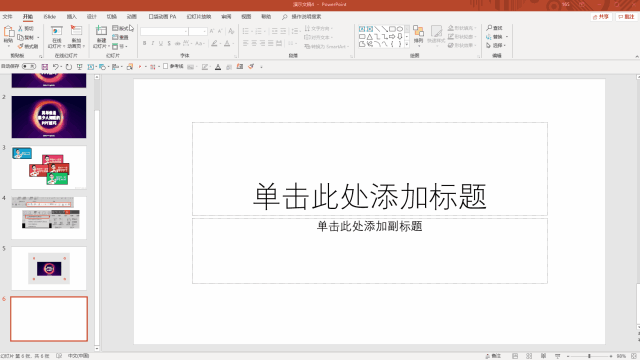Expand the Copy (复制) dropdown arrow
The height and width of the screenshot is (360, 640).
38,38
